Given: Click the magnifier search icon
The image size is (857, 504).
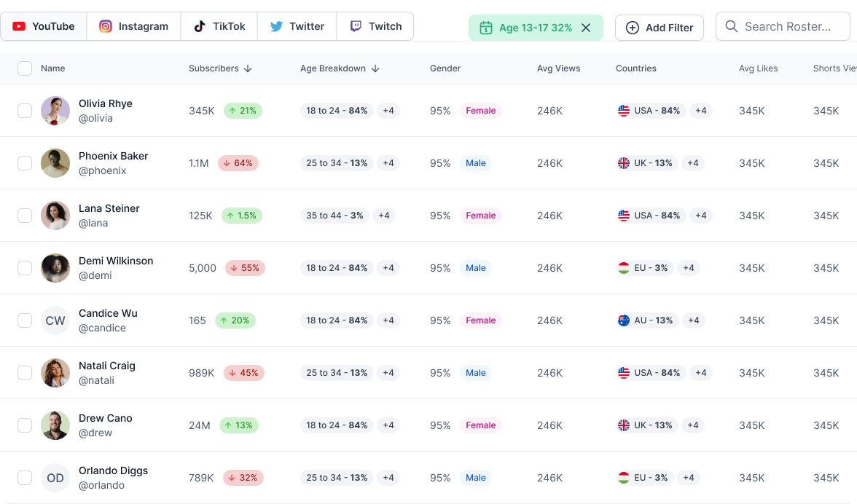Looking at the screenshot, I should (x=732, y=26).
